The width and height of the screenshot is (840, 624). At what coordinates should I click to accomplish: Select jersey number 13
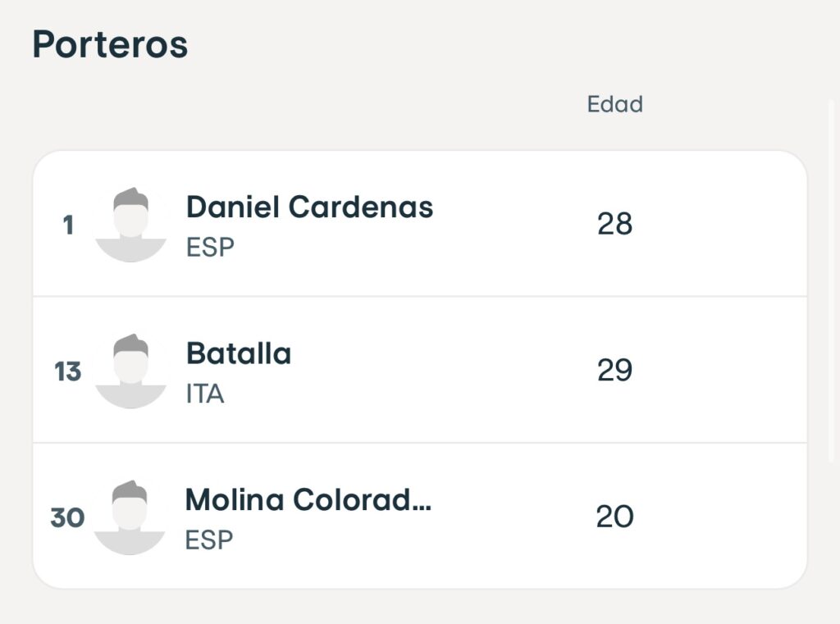(68, 372)
